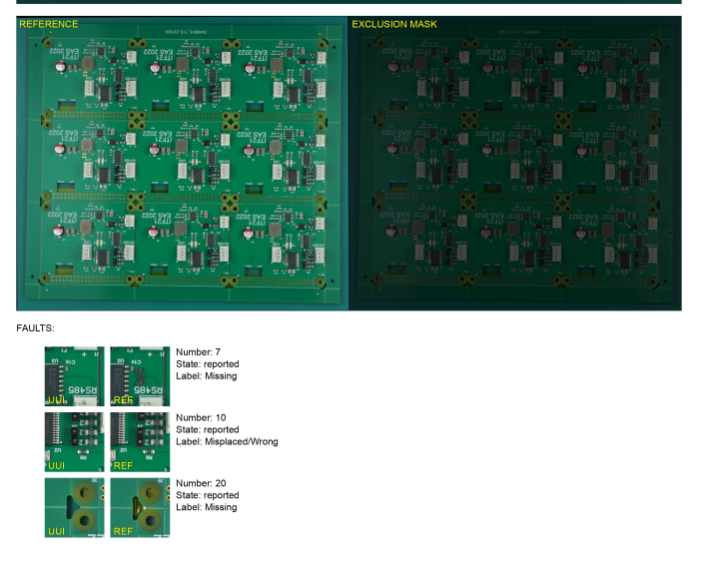
Task: Click fault 7's "State: reported" text
Action: 207,364
